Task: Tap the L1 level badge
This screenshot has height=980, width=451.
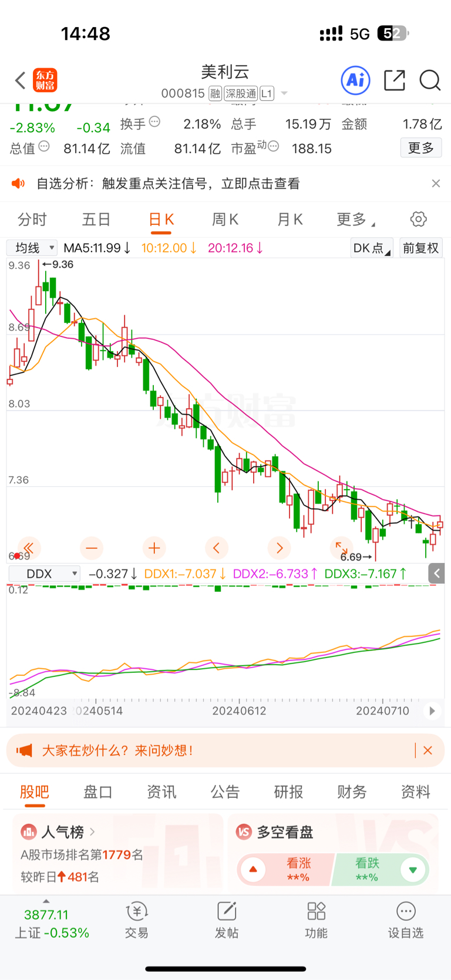Action: (267, 93)
